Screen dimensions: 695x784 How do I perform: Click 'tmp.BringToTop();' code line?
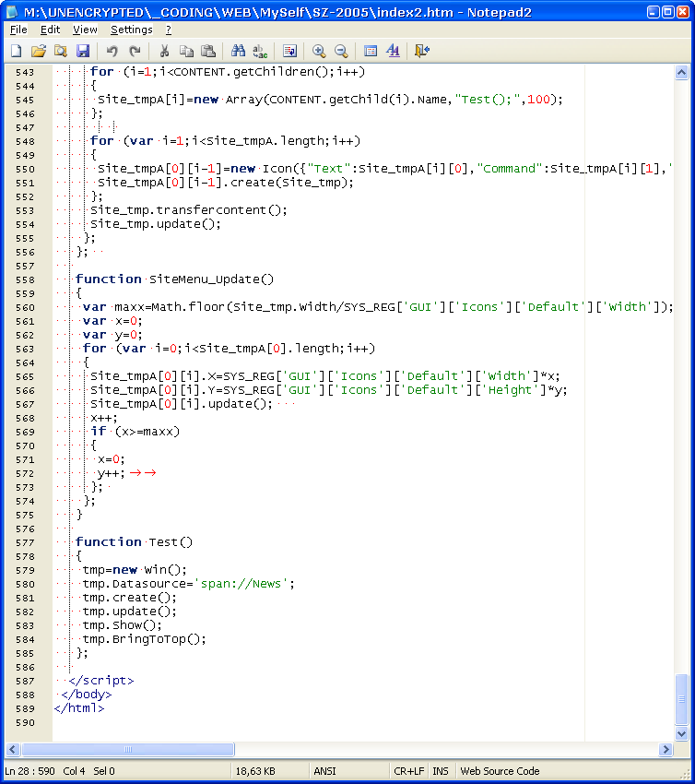(x=145, y=639)
